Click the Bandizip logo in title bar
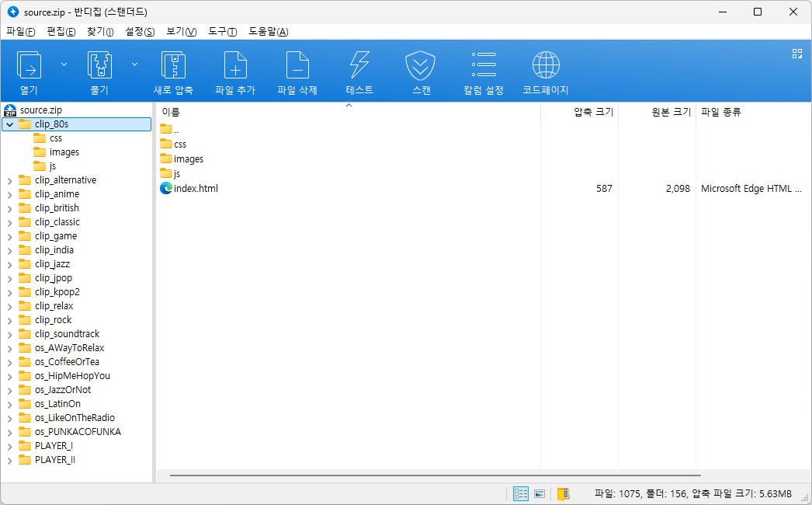Image resolution: width=812 pixels, height=505 pixels. click(x=13, y=12)
